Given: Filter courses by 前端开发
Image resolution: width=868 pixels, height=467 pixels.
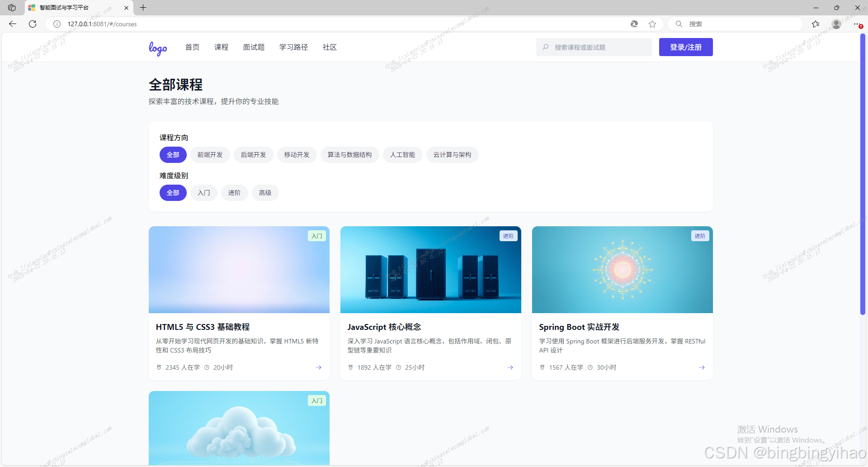Looking at the screenshot, I should 210,155.
